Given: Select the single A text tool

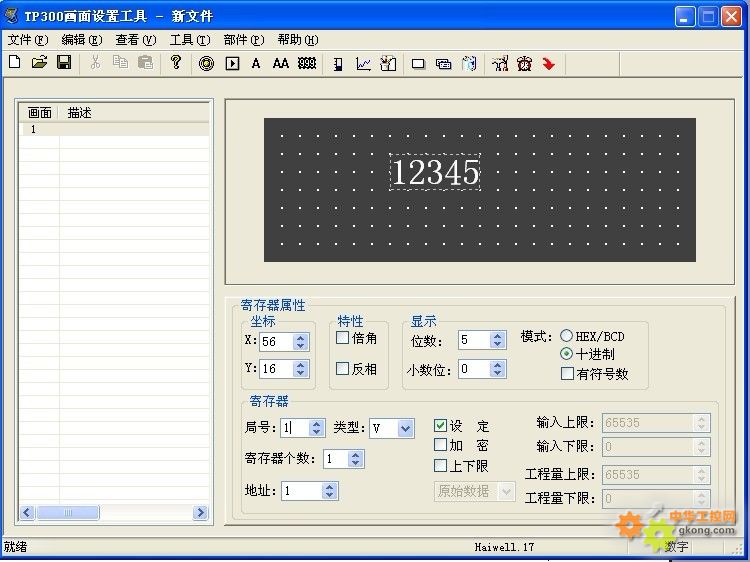Looking at the screenshot, I should [256, 63].
